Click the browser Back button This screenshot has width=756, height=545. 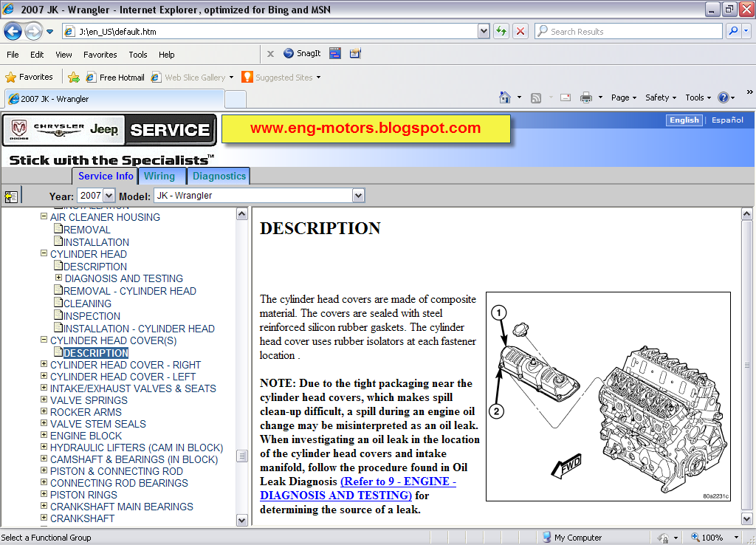(x=13, y=31)
